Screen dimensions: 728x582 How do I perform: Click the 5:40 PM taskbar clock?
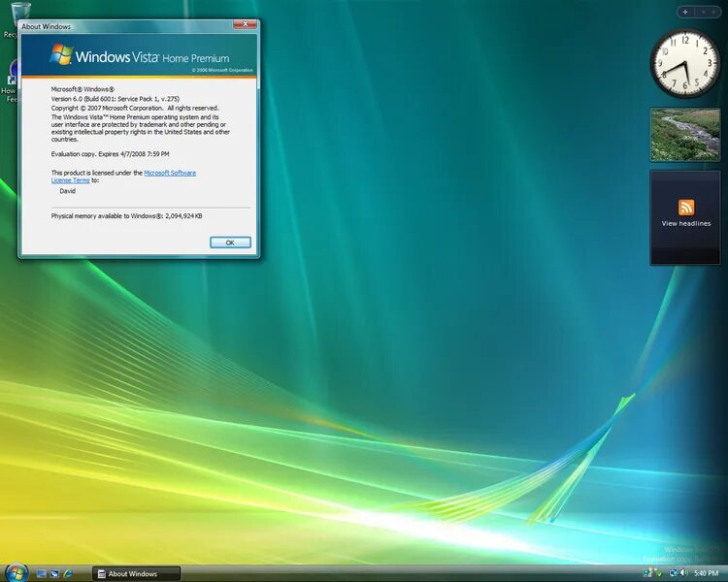click(707, 573)
